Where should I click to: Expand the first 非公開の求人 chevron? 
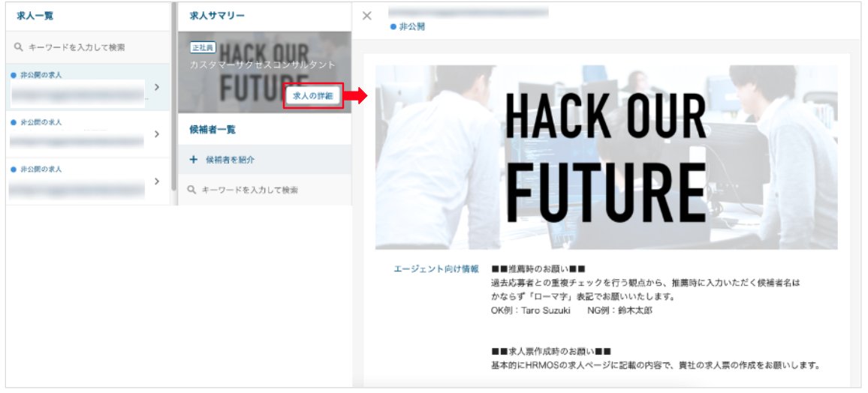[157, 87]
